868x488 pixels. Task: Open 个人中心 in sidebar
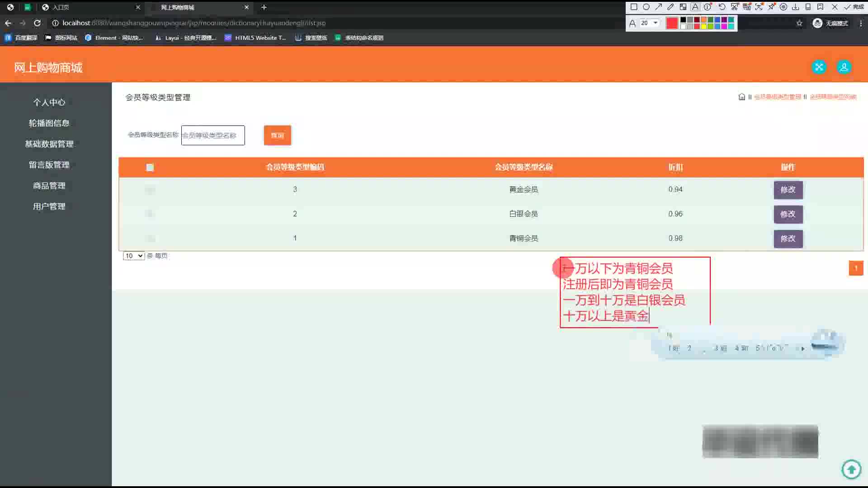(x=49, y=102)
